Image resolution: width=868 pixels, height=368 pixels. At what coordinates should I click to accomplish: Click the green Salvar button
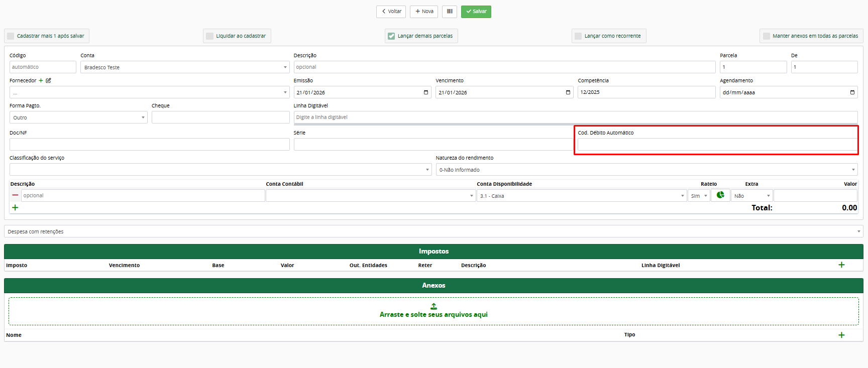[476, 12]
